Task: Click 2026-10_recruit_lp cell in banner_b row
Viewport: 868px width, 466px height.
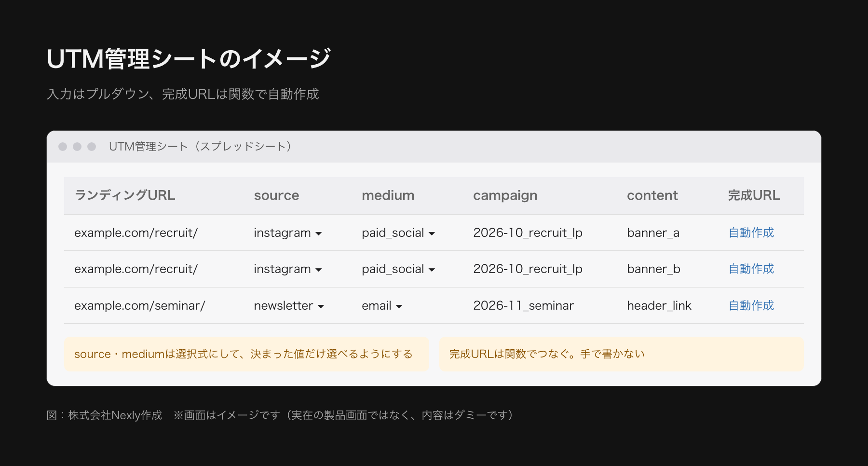Action: 528,269
